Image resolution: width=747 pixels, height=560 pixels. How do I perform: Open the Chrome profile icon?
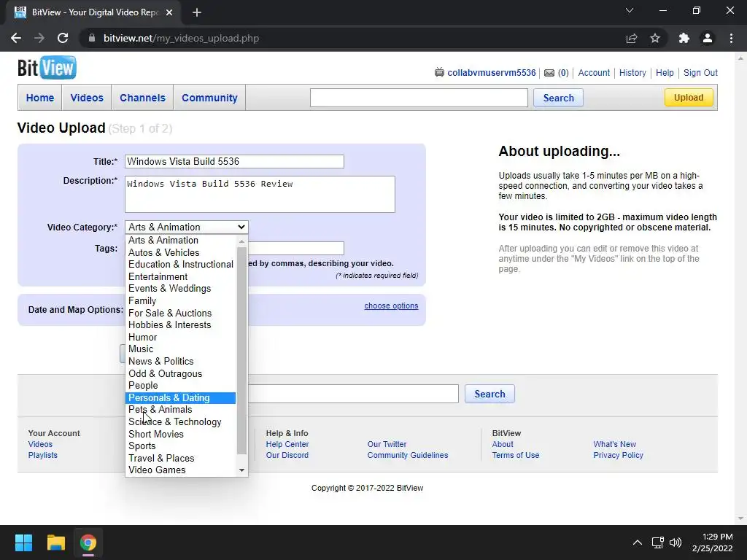(x=708, y=38)
